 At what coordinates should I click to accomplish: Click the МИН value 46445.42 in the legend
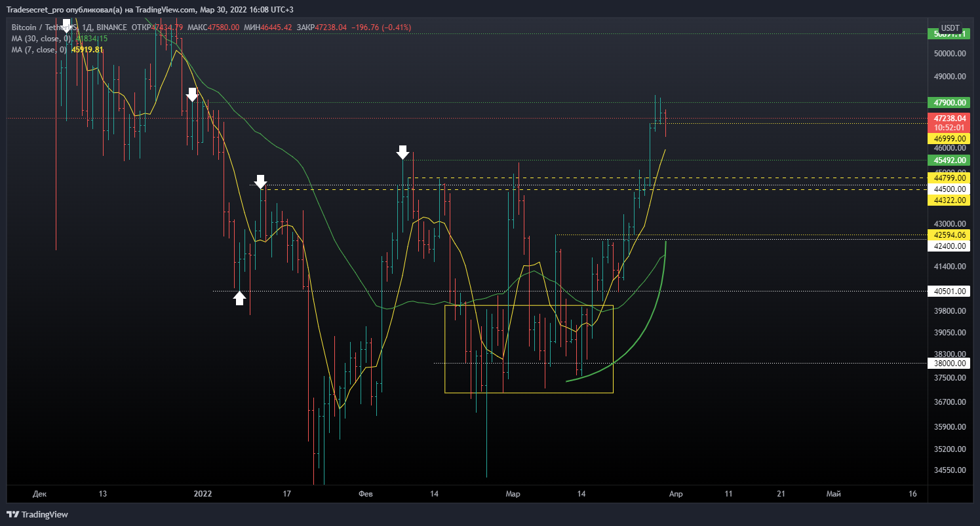pyautogui.click(x=276, y=28)
